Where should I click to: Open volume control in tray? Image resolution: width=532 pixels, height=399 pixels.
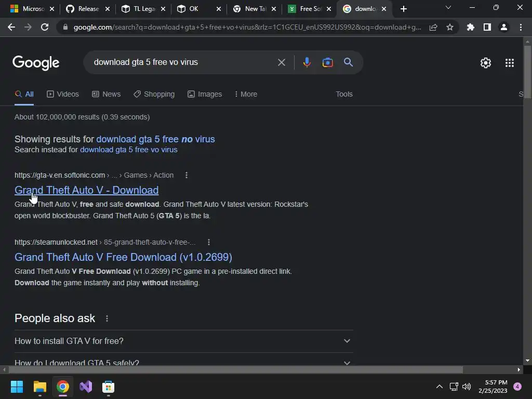467,387
